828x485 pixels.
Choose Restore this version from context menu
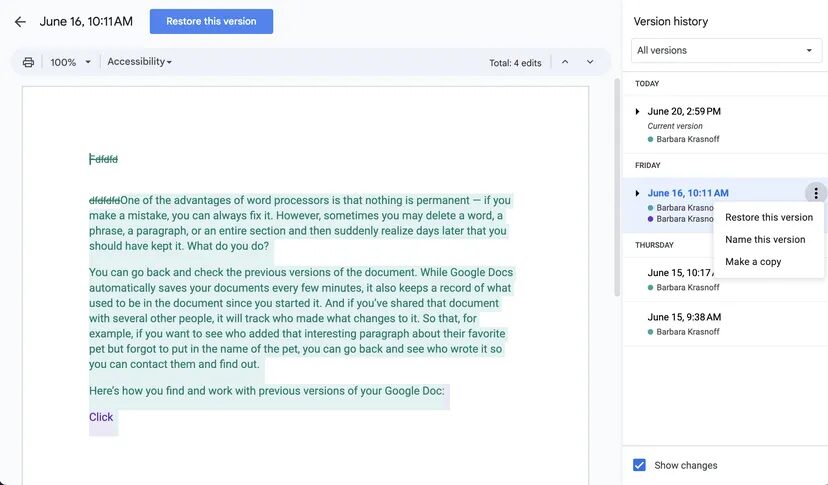coord(768,217)
